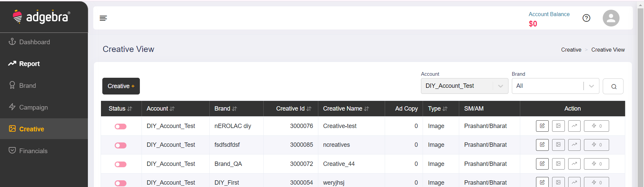Click Creative breadcrumb link
This screenshot has width=644, height=187.
tap(571, 50)
